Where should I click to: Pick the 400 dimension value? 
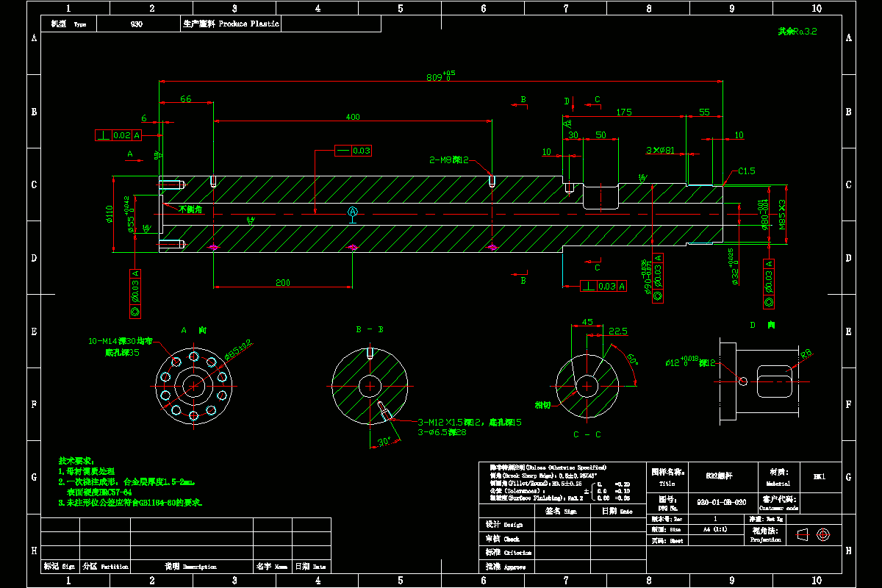click(353, 116)
